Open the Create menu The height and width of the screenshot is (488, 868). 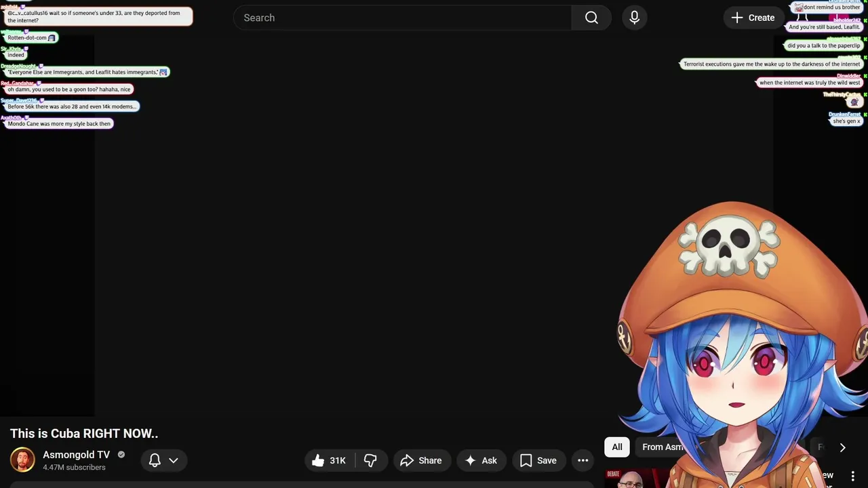coord(753,18)
